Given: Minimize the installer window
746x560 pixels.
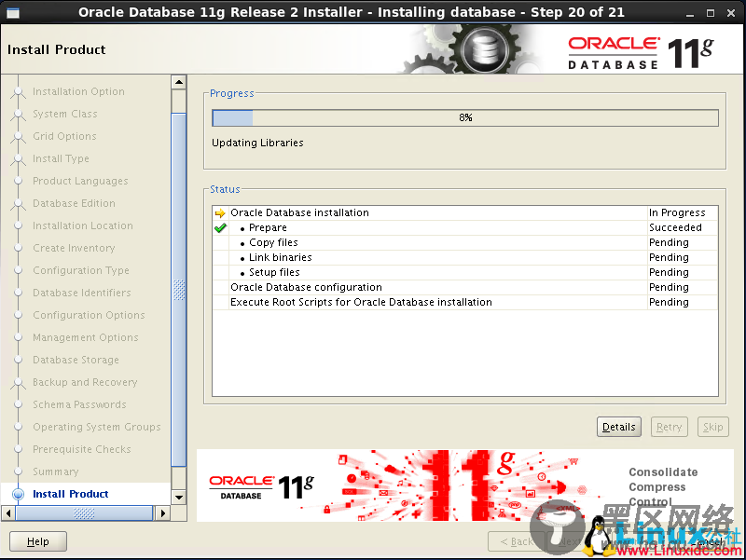Looking at the screenshot, I should [x=690, y=13].
